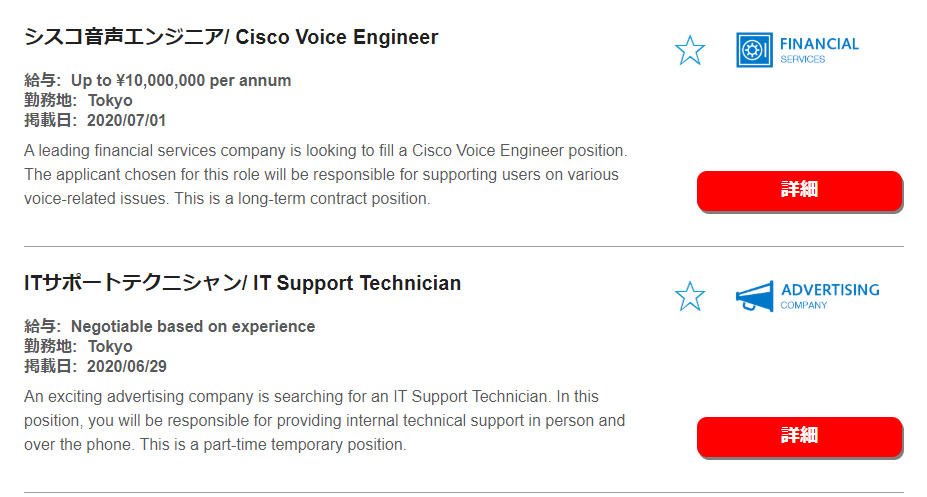Click the Negotiable based on experience salary text
Viewport: 927px width, 497px height.
click(x=193, y=326)
